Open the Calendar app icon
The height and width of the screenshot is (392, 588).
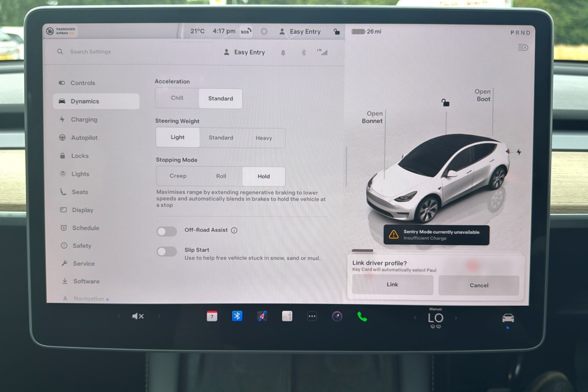[x=212, y=316]
